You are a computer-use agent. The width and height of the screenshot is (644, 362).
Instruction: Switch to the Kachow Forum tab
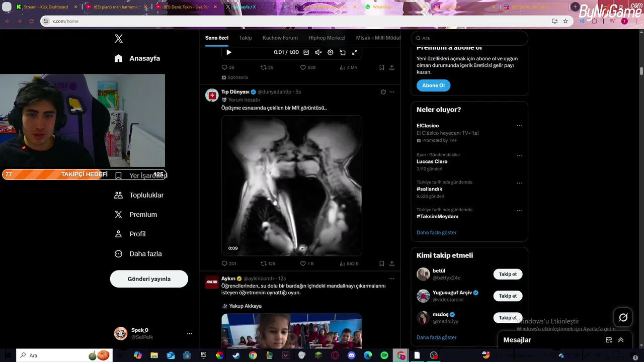(x=280, y=38)
